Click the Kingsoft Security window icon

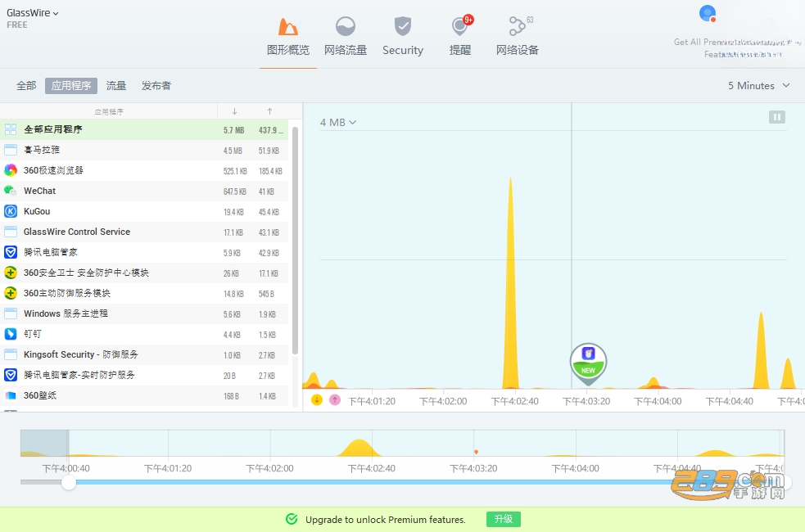(x=11, y=354)
